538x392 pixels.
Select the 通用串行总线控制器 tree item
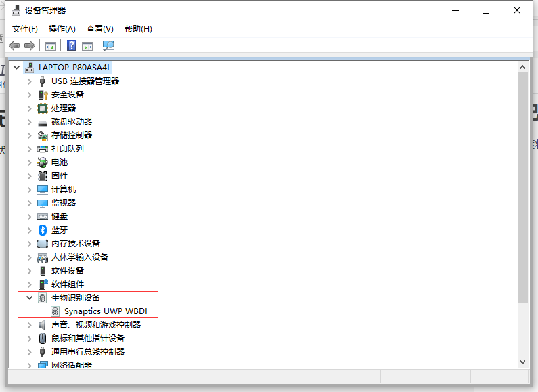[x=88, y=352]
